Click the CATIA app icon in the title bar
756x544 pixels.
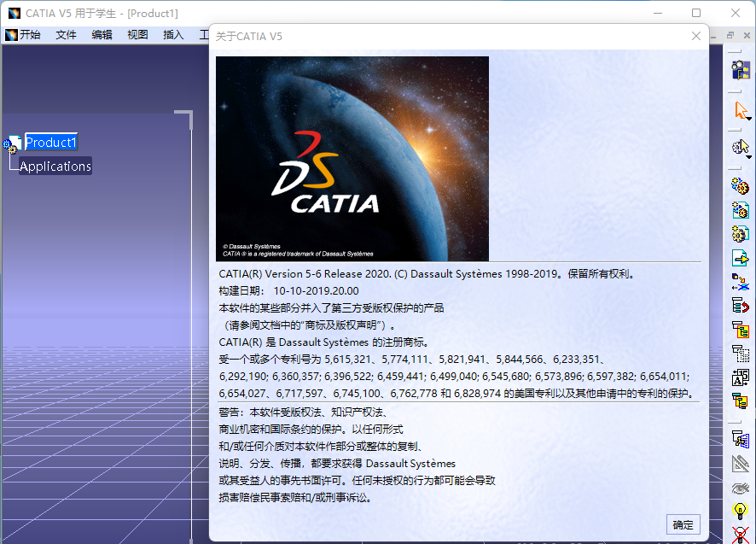point(14,13)
